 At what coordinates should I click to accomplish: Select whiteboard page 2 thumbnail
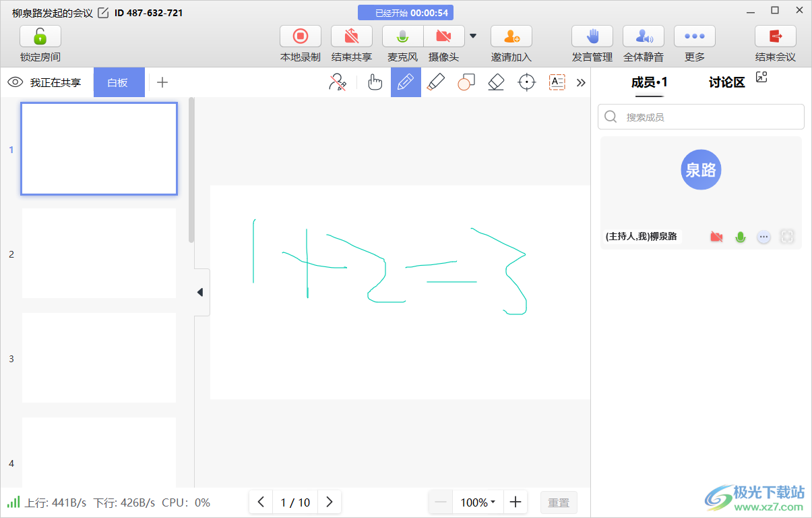99,253
